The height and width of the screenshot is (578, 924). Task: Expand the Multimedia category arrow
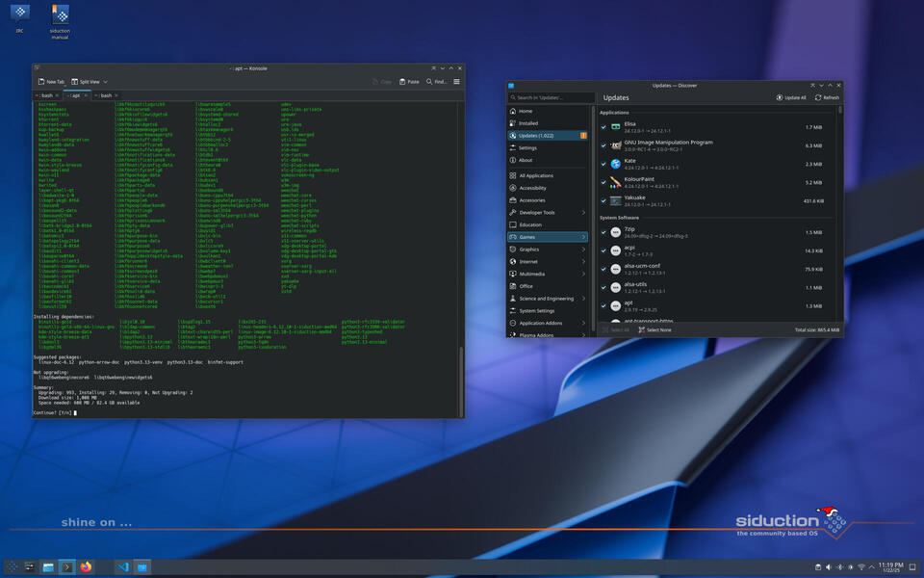[583, 274]
